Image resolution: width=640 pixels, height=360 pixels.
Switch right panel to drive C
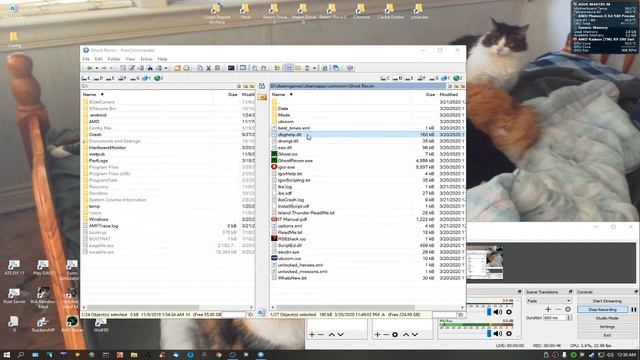[x=385, y=78]
